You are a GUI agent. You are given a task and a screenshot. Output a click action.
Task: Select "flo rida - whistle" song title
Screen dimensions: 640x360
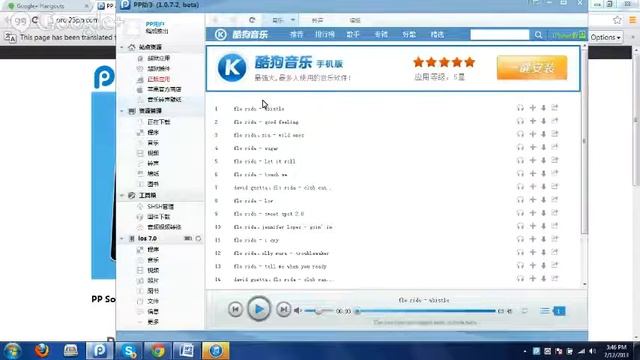point(259,109)
